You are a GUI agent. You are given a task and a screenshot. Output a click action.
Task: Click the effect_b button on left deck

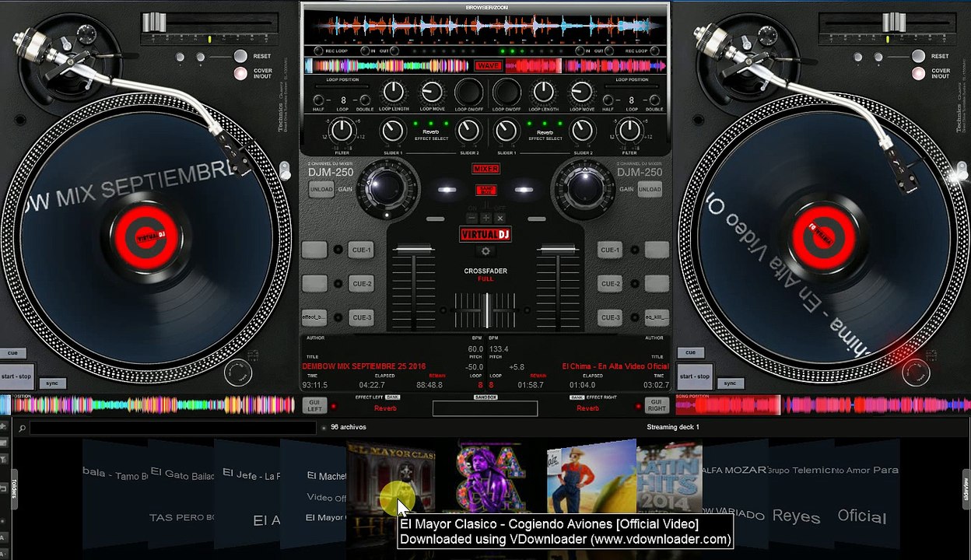(314, 317)
